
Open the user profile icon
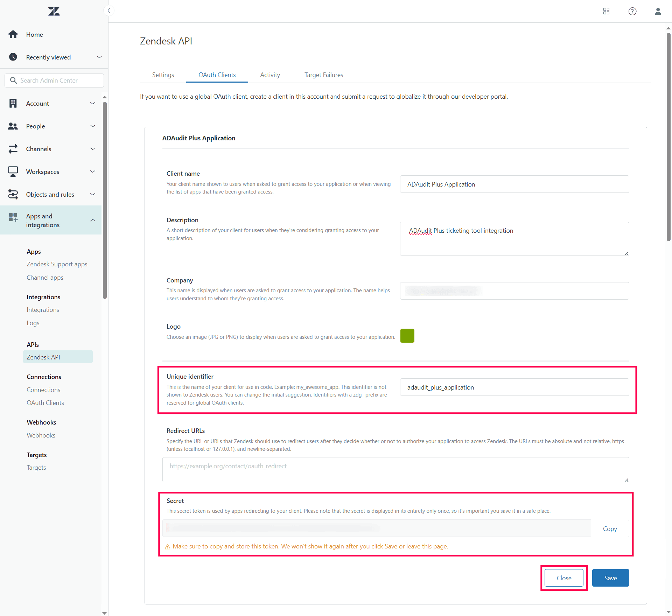[658, 11]
